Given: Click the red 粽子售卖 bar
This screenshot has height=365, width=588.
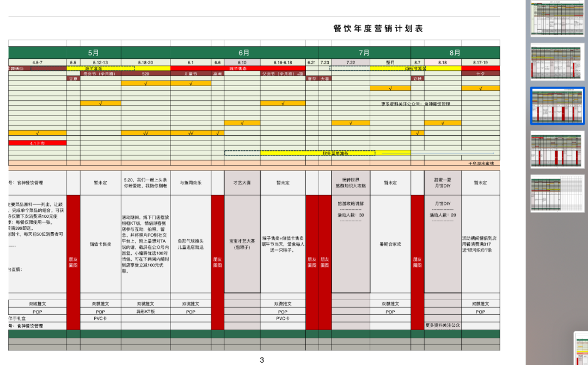Looking at the screenshot, I should coord(238,68).
